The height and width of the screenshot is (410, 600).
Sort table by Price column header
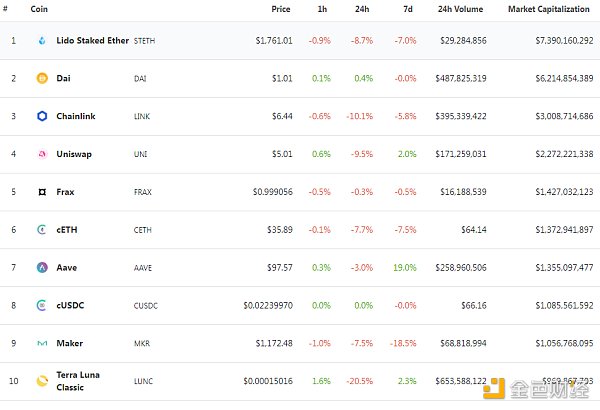[x=281, y=9]
